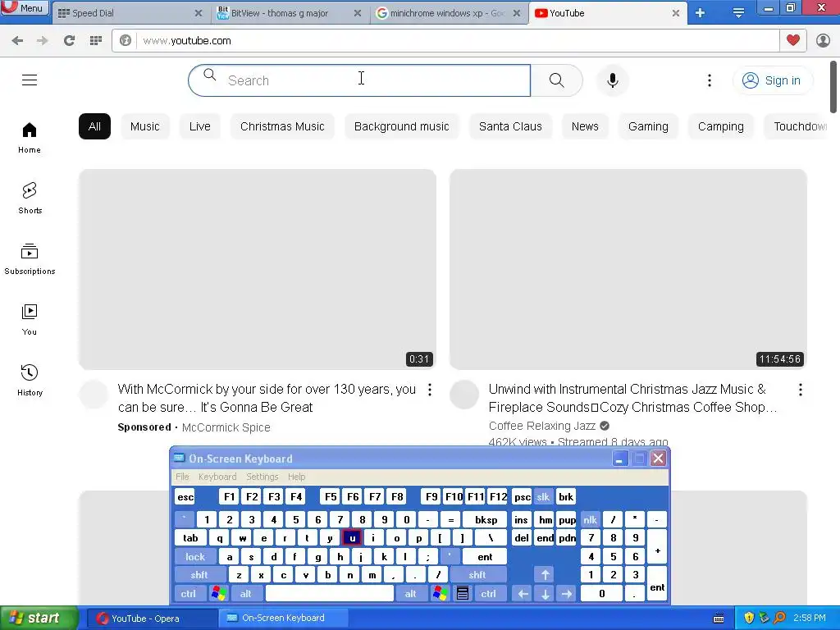
Task: Go forward with the browser forward arrow
Action: [x=43, y=40]
